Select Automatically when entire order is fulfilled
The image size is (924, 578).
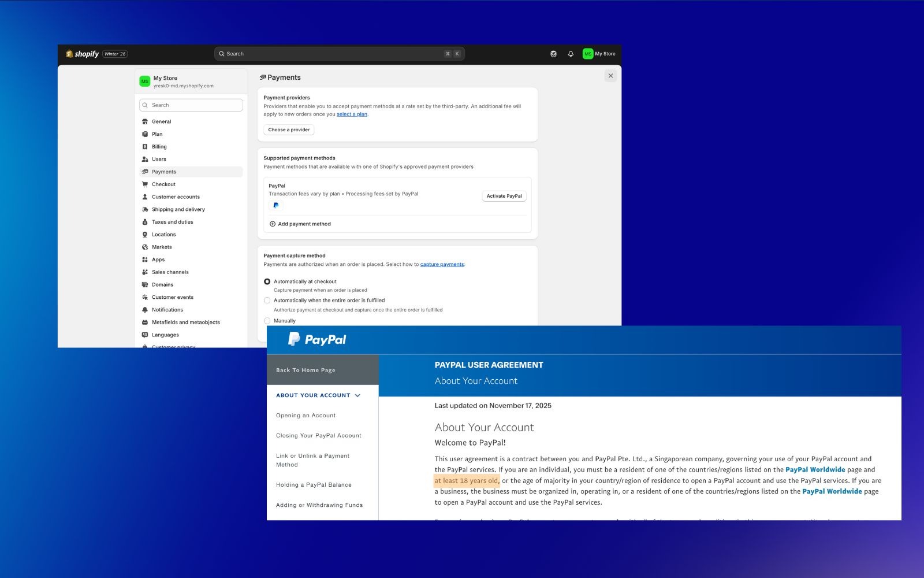[267, 301]
